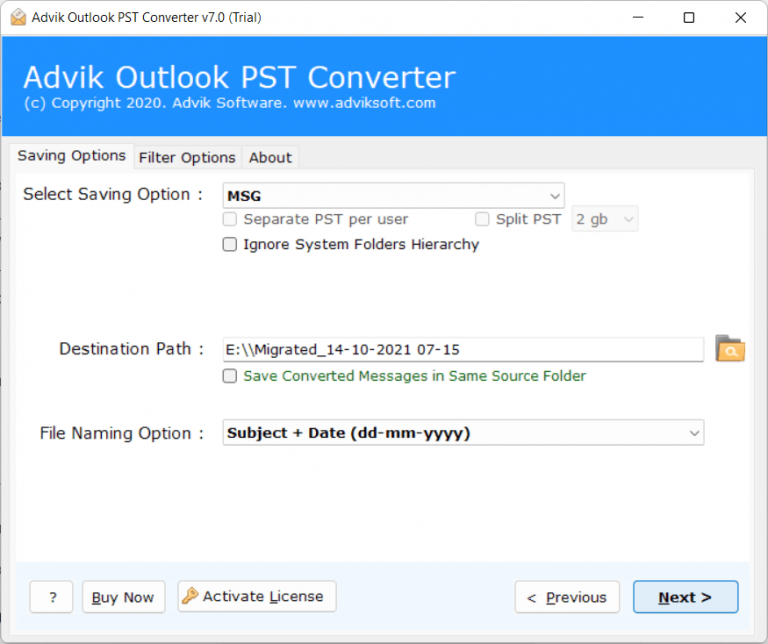Click the Next button
The height and width of the screenshot is (644, 768).
[685, 597]
